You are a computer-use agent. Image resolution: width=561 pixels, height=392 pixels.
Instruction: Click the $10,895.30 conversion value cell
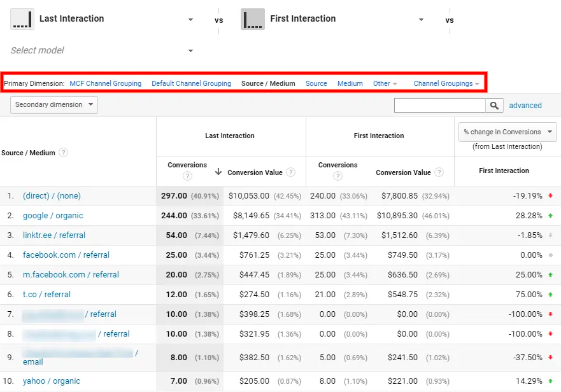coord(397,216)
